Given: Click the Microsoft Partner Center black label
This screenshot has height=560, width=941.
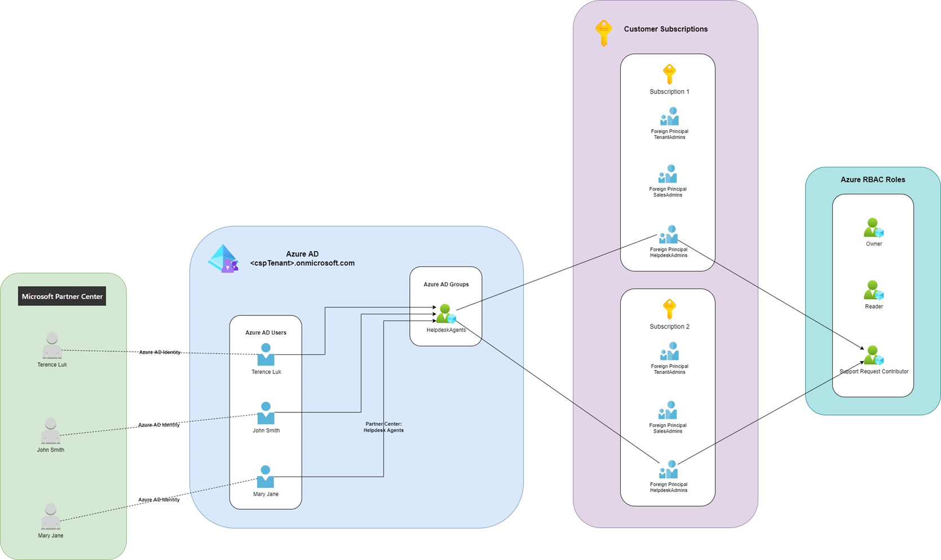Looking at the screenshot, I should (x=62, y=296).
